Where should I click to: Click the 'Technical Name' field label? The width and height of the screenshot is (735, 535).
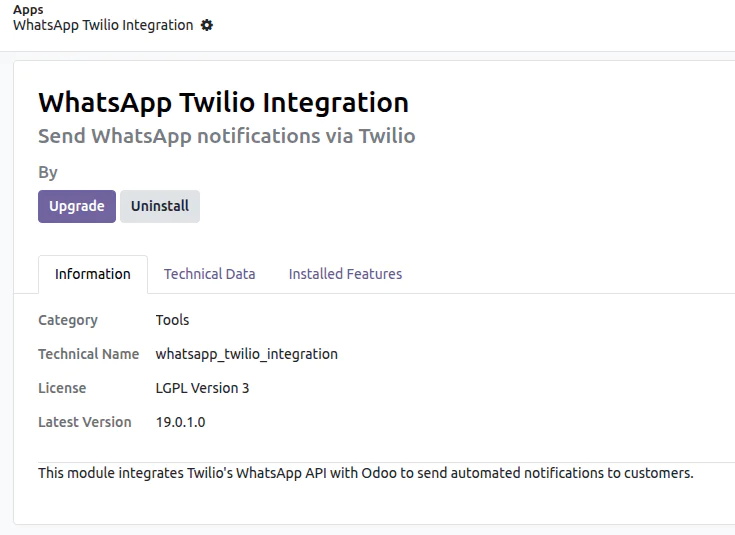(x=89, y=354)
